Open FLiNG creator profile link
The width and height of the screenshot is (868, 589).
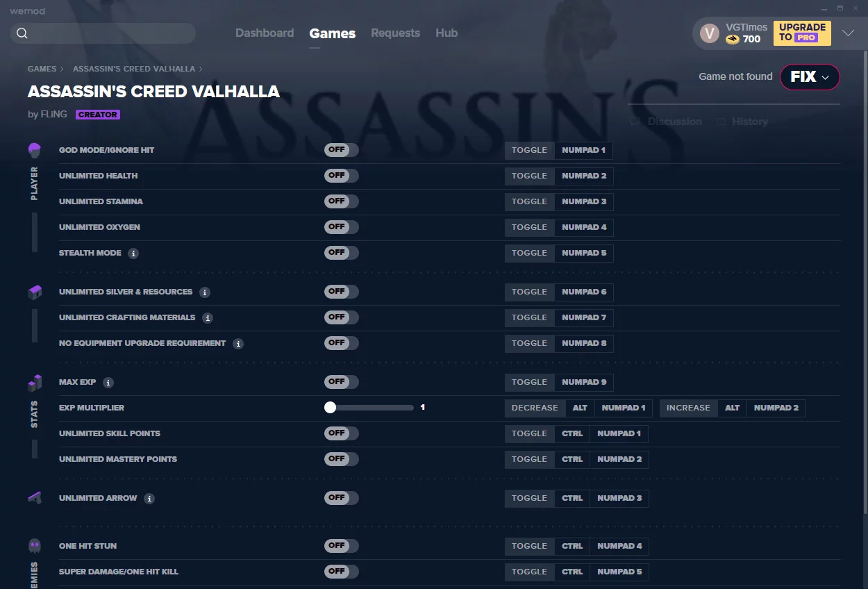click(x=54, y=115)
